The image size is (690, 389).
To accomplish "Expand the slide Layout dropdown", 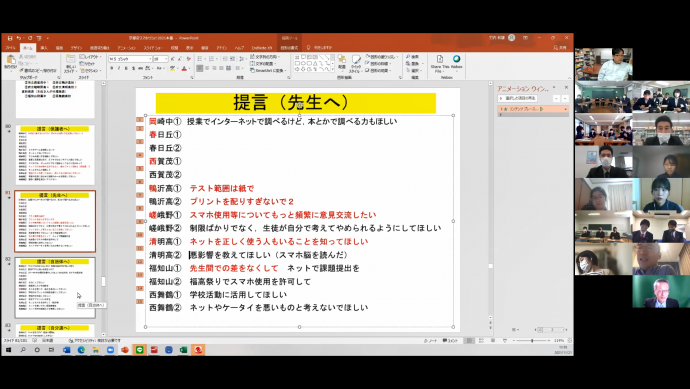I will (x=90, y=57).
